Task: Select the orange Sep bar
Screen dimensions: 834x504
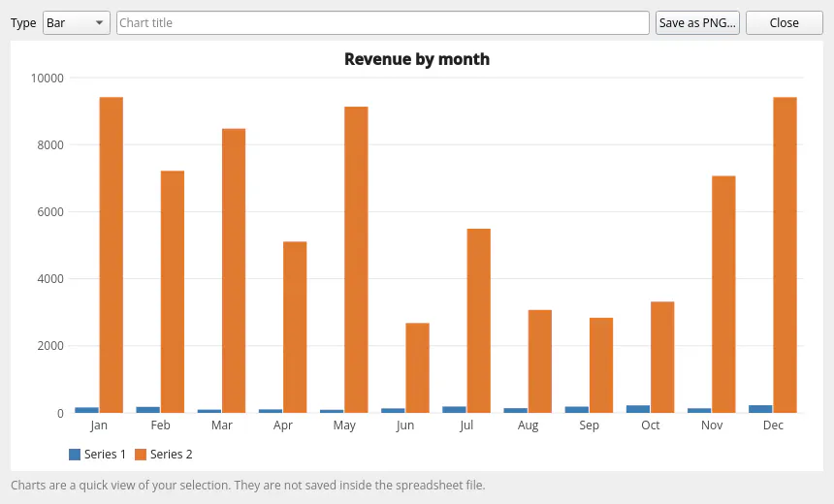Action: pos(601,365)
